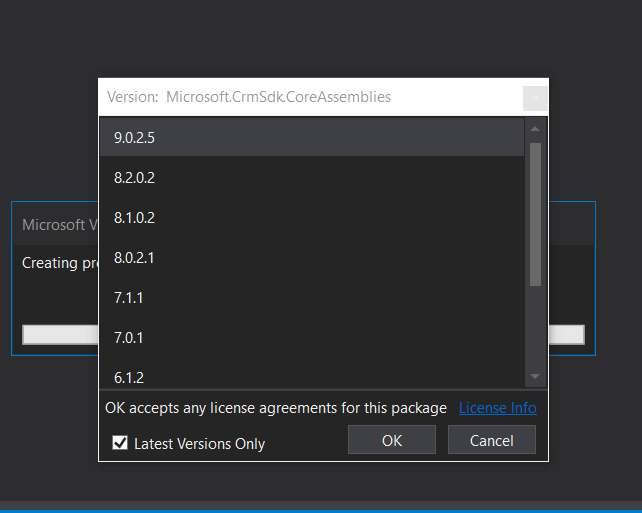Select version 6.1.2
The width and height of the screenshot is (642, 513).
(x=312, y=373)
